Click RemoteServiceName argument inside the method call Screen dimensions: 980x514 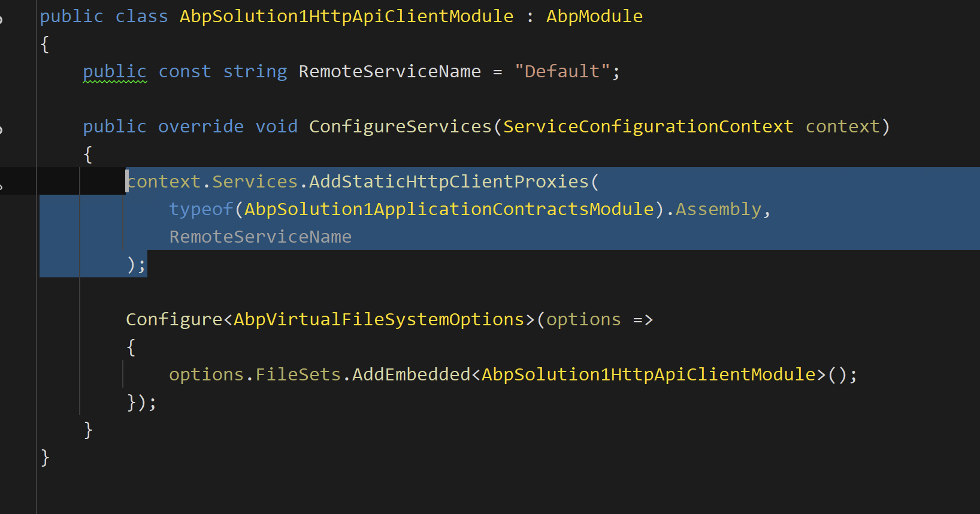coord(260,237)
